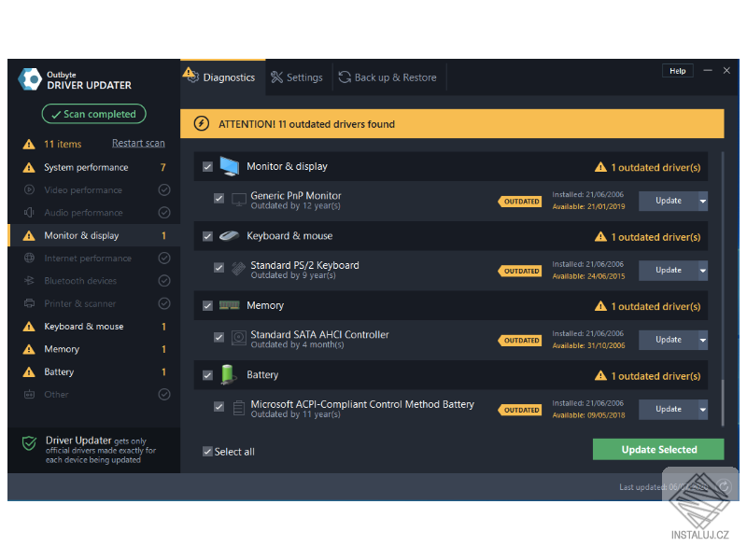Update the Generic PnP Monitor driver
The image size is (747, 560).
[x=669, y=201]
